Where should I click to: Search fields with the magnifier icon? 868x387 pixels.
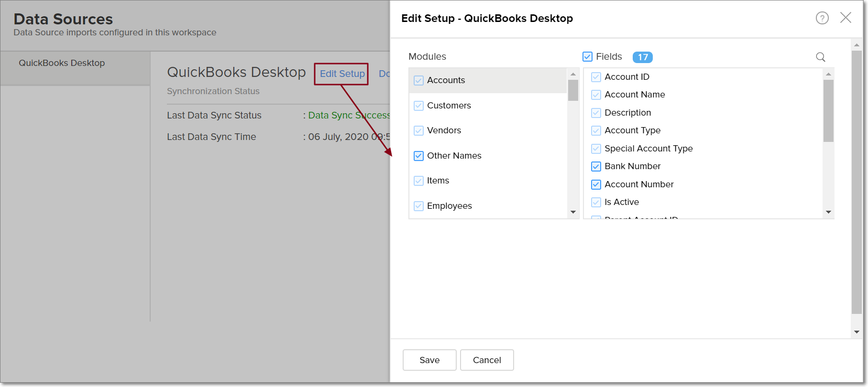[x=821, y=57]
